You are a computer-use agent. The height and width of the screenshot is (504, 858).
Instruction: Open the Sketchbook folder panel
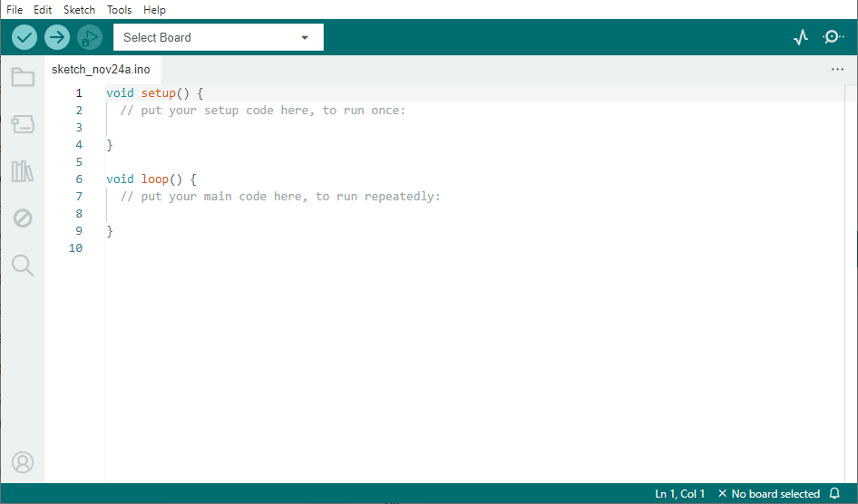point(23,77)
